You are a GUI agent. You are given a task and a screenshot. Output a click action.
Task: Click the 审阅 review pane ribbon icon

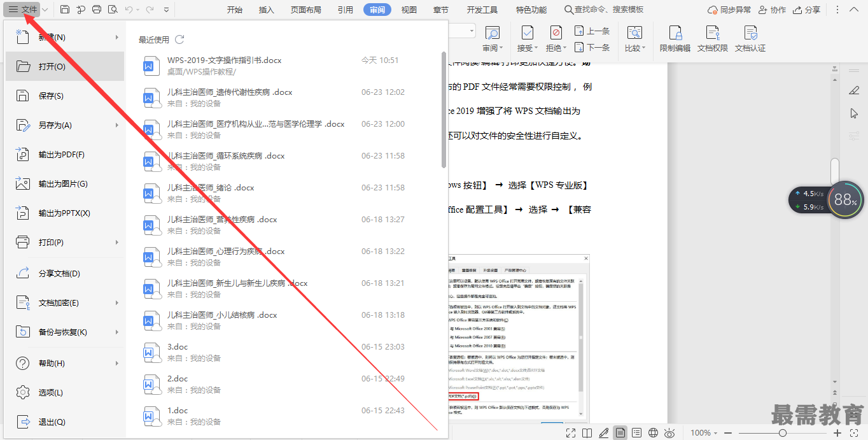(492, 33)
